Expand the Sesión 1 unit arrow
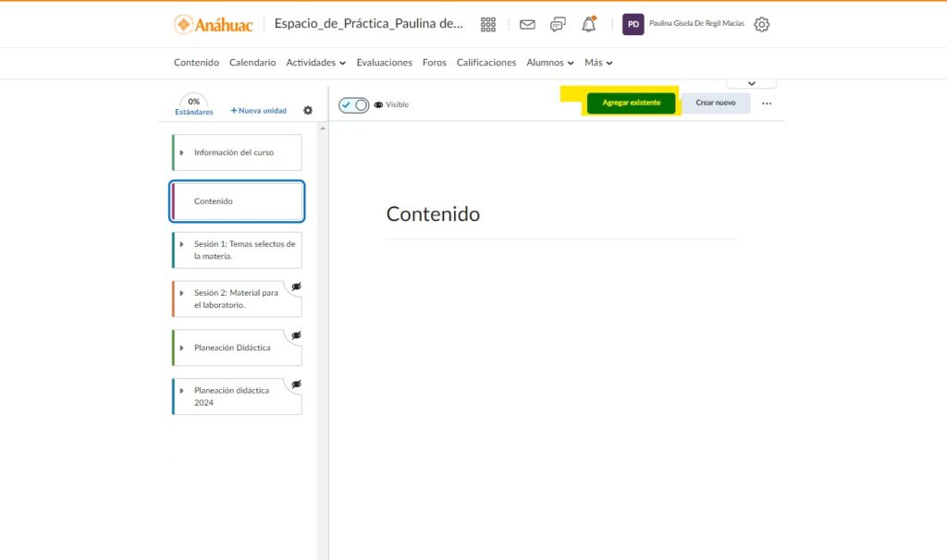 point(181,245)
